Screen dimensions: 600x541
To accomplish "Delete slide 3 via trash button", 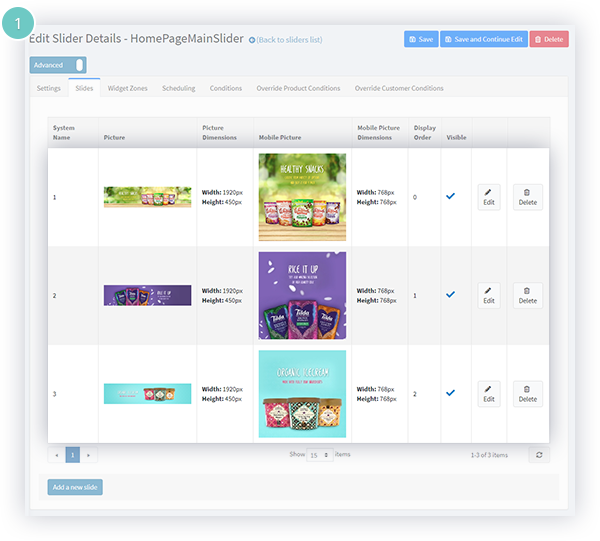I will click(527, 393).
